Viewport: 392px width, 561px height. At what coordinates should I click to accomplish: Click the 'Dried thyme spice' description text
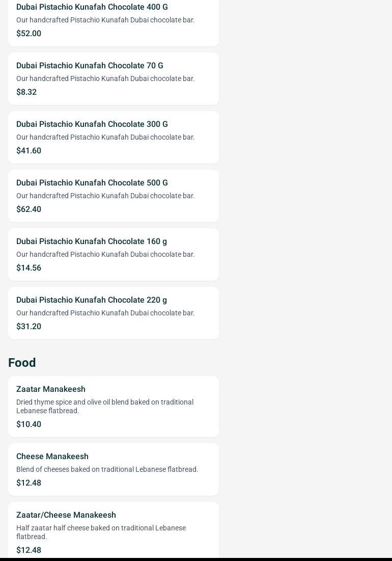[x=104, y=406]
